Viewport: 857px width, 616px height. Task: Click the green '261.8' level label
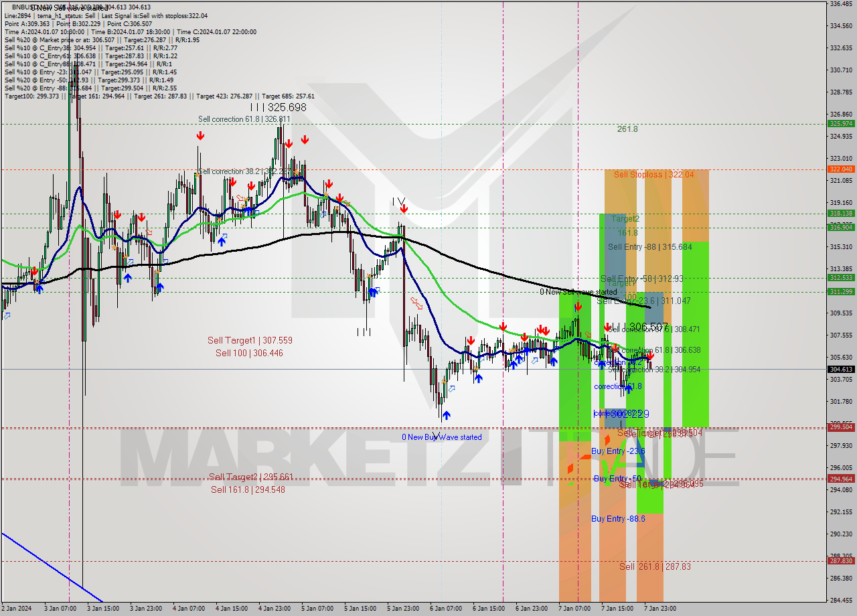click(627, 129)
